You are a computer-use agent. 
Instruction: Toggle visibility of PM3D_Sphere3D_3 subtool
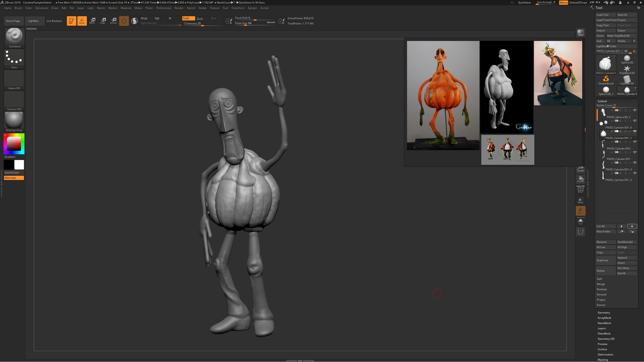click(635, 110)
